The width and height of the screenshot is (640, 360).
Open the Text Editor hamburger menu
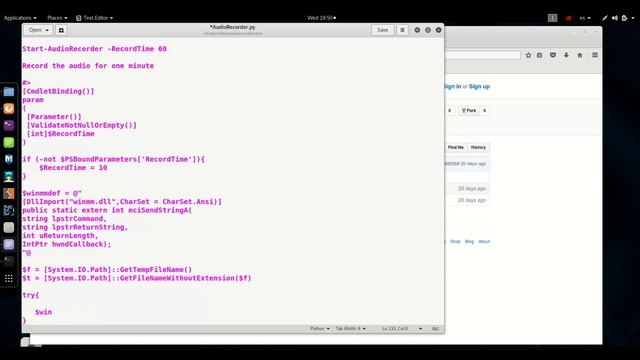pos(402,30)
